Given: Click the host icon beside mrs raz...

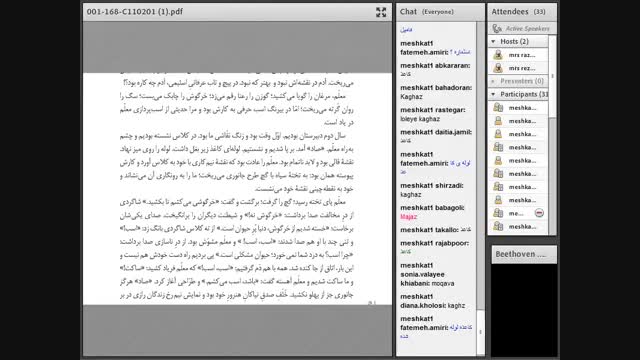Looking at the screenshot, I should (498, 55).
